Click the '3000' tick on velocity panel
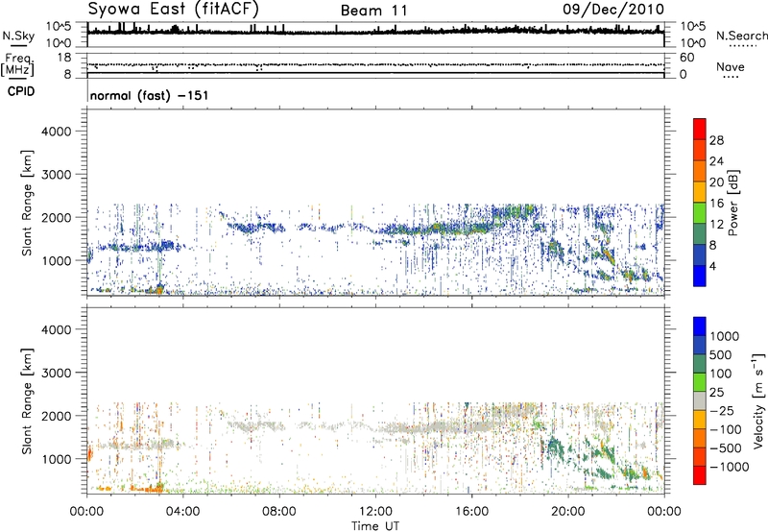 point(56,373)
